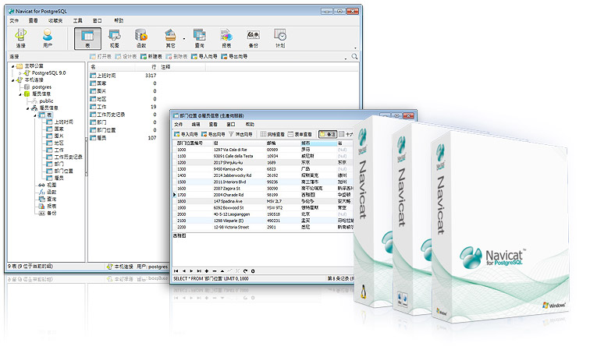The height and width of the screenshot is (364, 597).
Task: Click 设计表 (Design Table) in object toolbar
Action: point(126,56)
